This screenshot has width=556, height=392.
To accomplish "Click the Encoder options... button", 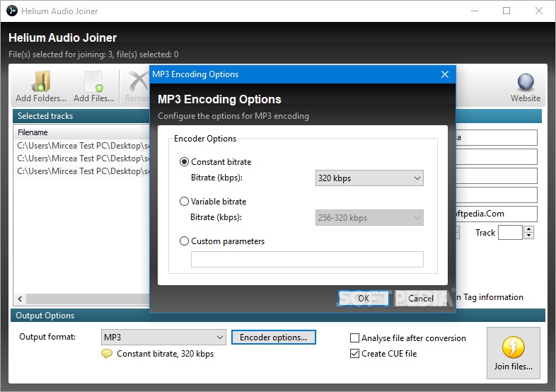I will pos(273,337).
